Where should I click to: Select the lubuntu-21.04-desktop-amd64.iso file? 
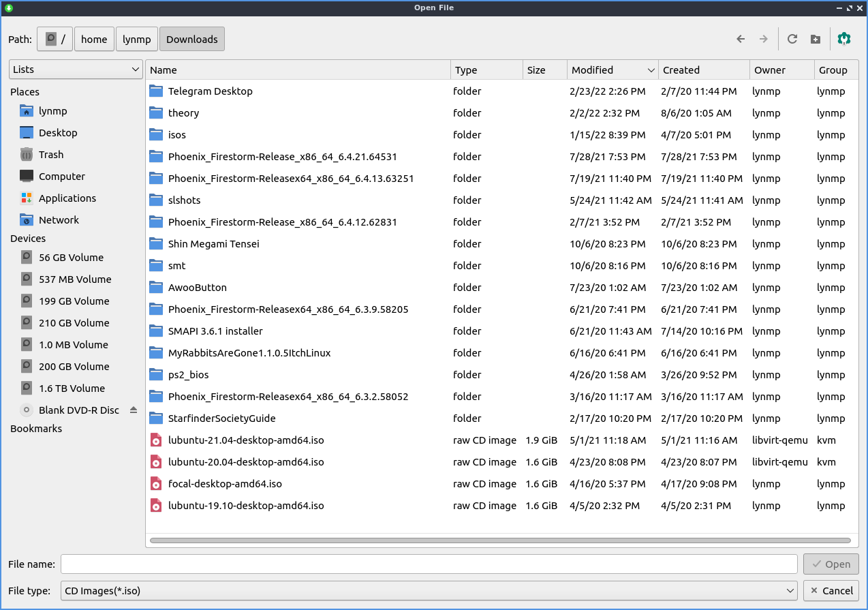point(245,440)
